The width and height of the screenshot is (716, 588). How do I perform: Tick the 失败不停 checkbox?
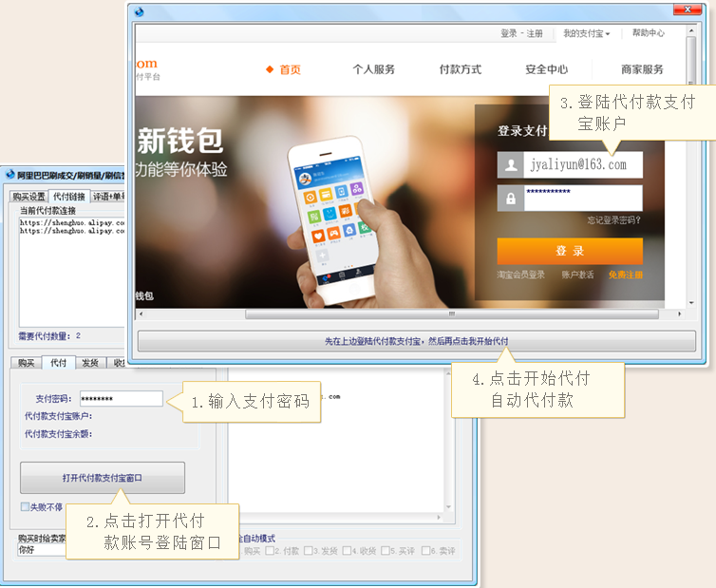[x=25, y=506]
